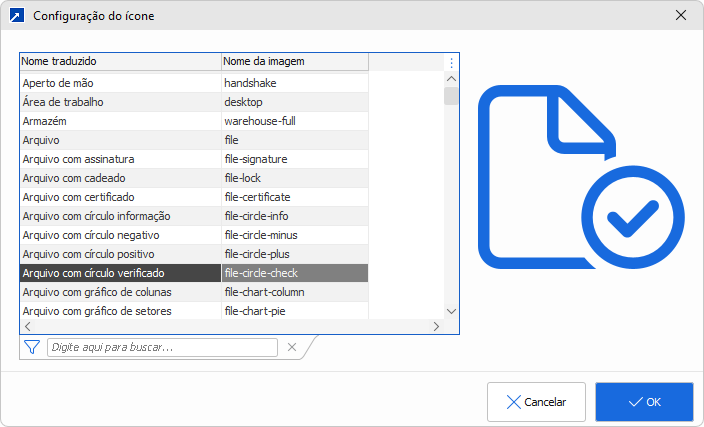Click the filter funnel icon
The image size is (704, 427).
pyautogui.click(x=32, y=347)
